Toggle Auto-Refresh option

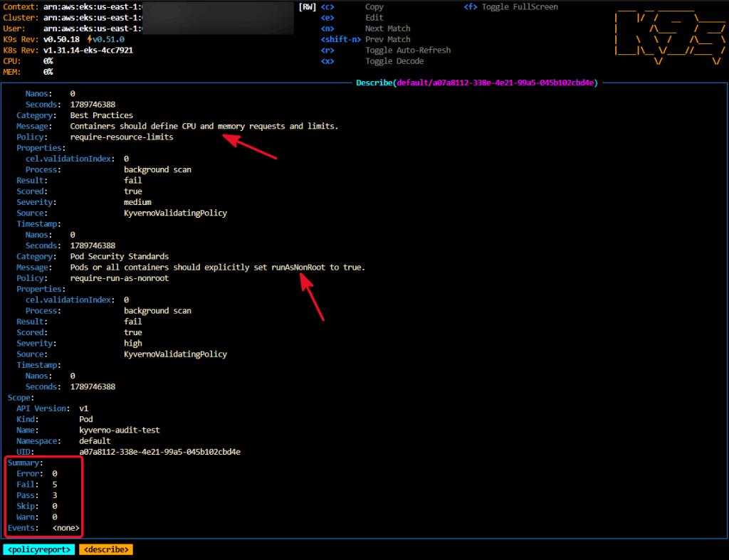point(408,51)
